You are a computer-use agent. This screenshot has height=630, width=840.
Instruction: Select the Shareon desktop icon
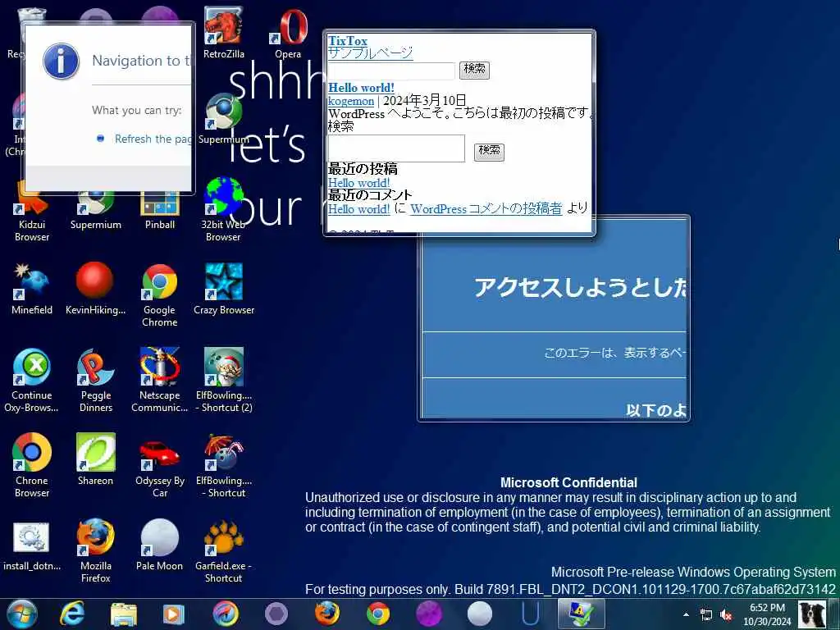tap(95, 459)
